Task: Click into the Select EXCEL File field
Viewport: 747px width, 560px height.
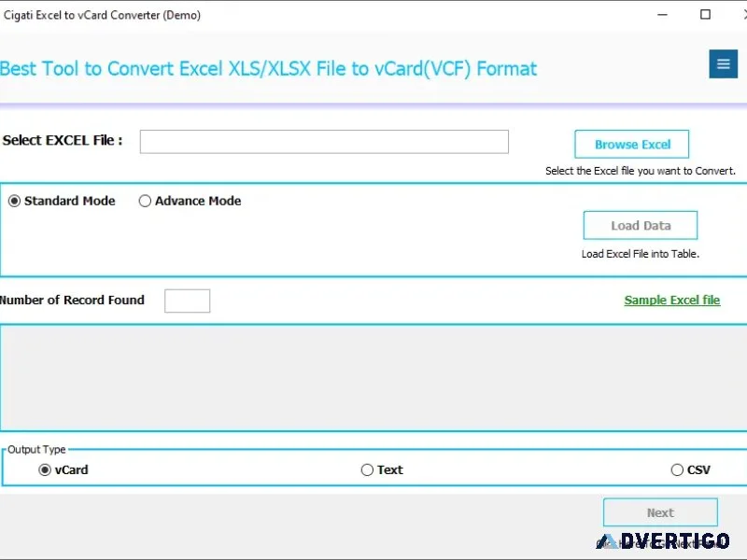Action: (x=324, y=142)
